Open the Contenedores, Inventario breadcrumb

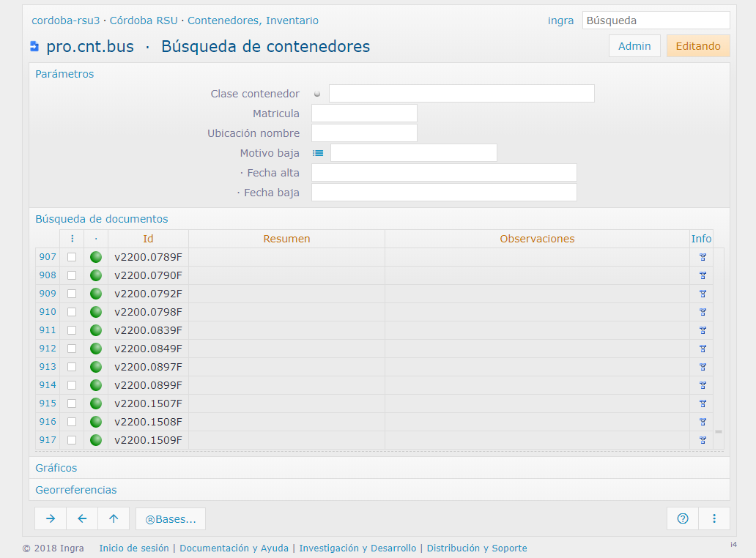(253, 21)
